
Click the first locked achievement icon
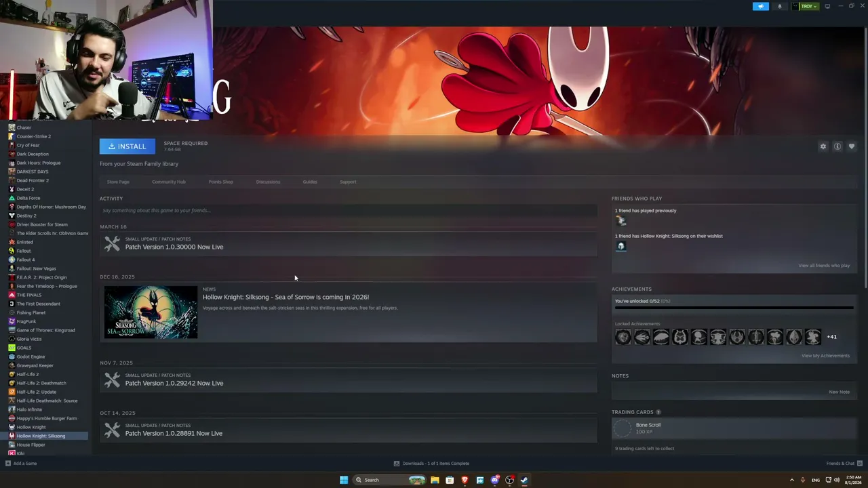623,337
